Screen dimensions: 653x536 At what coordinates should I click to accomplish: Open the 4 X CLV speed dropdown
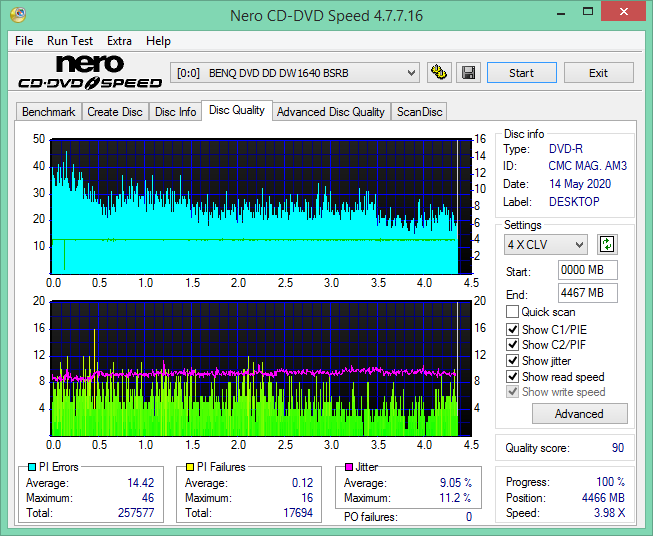coord(546,244)
